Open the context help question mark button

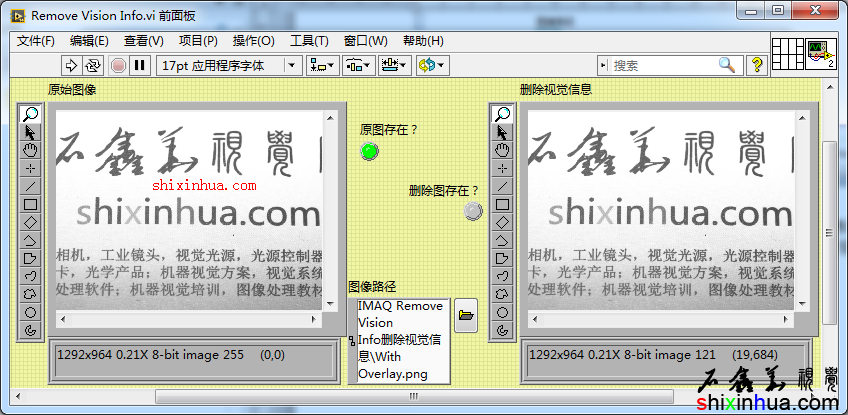coord(757,65)
